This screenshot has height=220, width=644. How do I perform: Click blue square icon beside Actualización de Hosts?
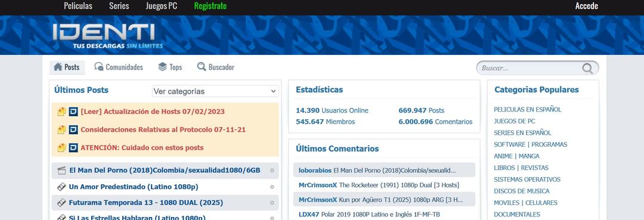(73, 111)
